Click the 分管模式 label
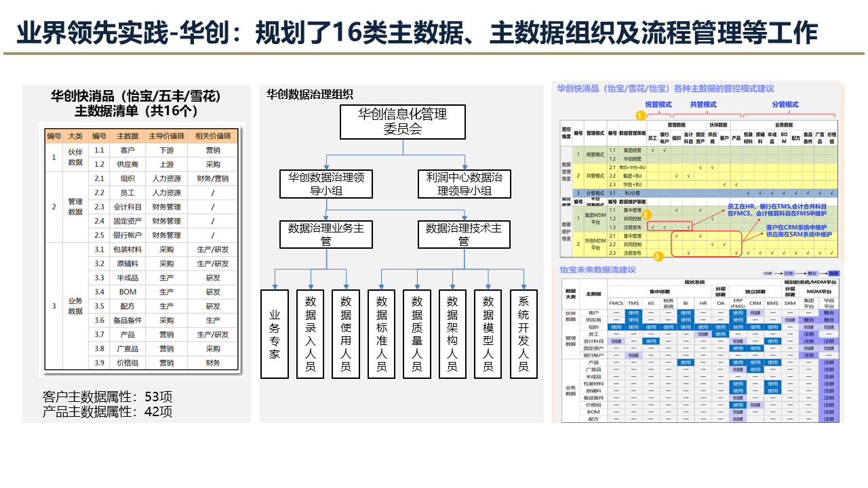The image size is (868, 488). 785,105
